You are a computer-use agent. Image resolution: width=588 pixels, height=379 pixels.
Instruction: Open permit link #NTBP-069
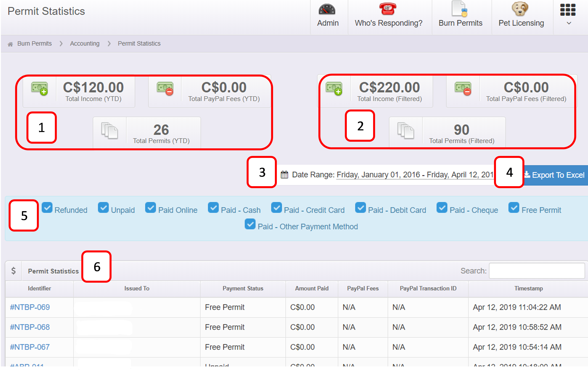[x=30, y=307]
